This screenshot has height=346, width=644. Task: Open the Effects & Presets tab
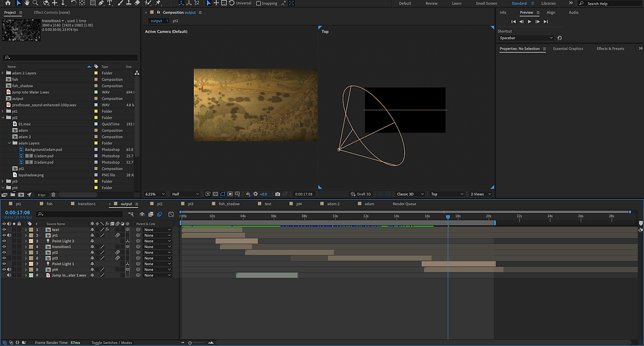pos(610,49)
